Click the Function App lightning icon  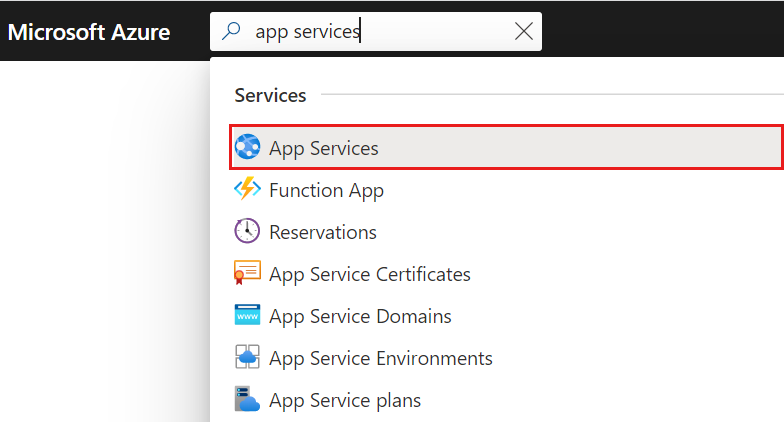(x=247, y=190)
